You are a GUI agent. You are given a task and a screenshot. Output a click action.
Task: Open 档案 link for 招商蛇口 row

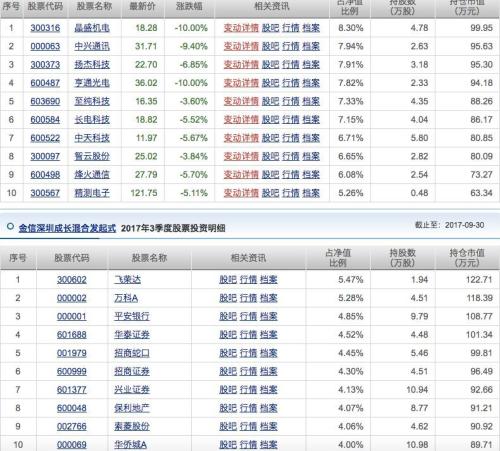click(x=269, y=353)
